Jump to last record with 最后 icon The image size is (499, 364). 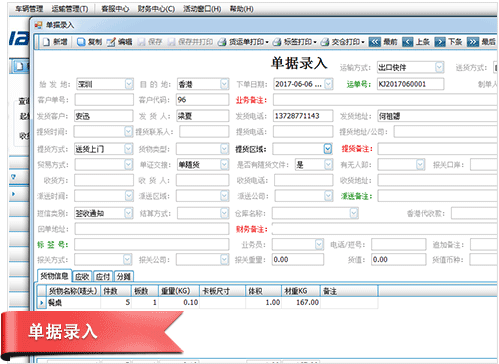pyautogui.click(x=473, y=42)
